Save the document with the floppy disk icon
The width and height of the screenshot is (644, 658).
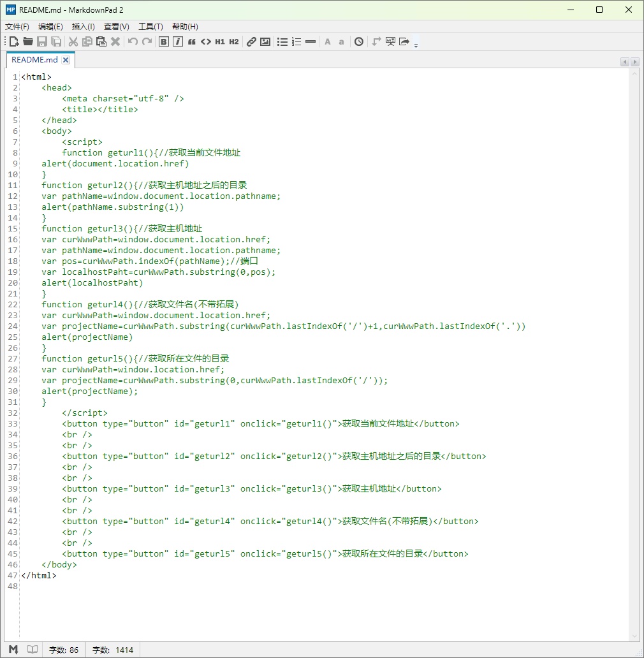[x=42, y=41]
